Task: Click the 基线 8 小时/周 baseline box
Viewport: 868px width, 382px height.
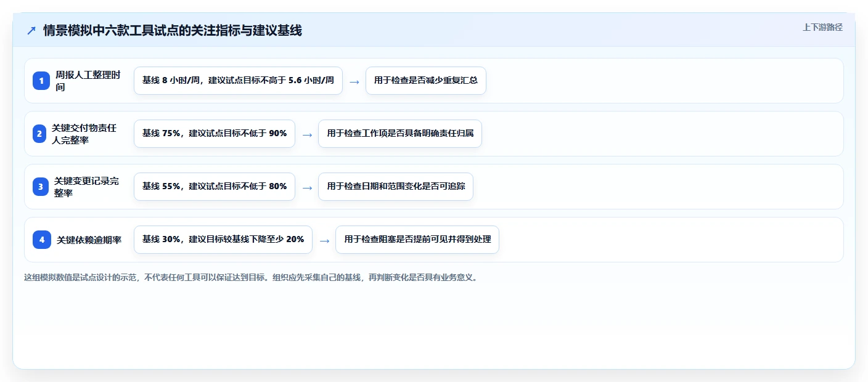Action: [238, 81]
